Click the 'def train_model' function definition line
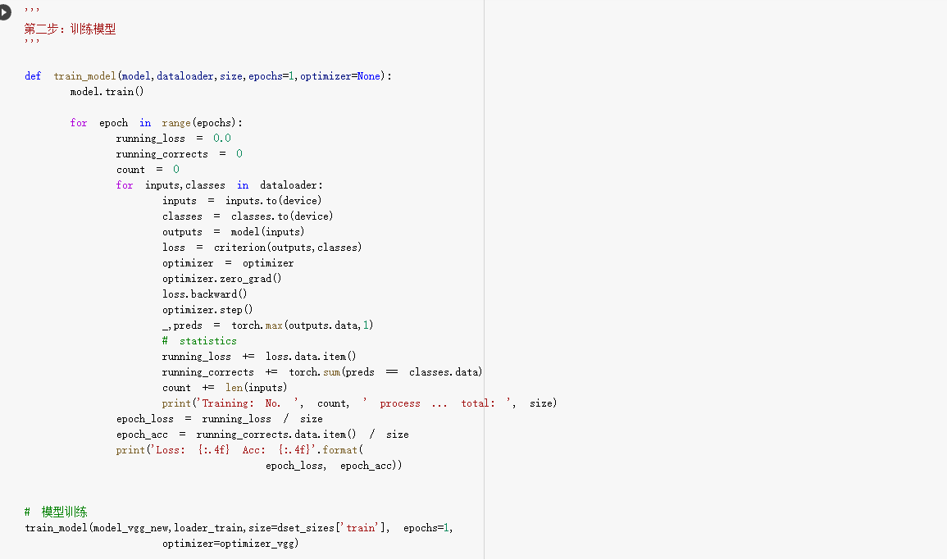The image size is (947, 560). tap(207, 76)
